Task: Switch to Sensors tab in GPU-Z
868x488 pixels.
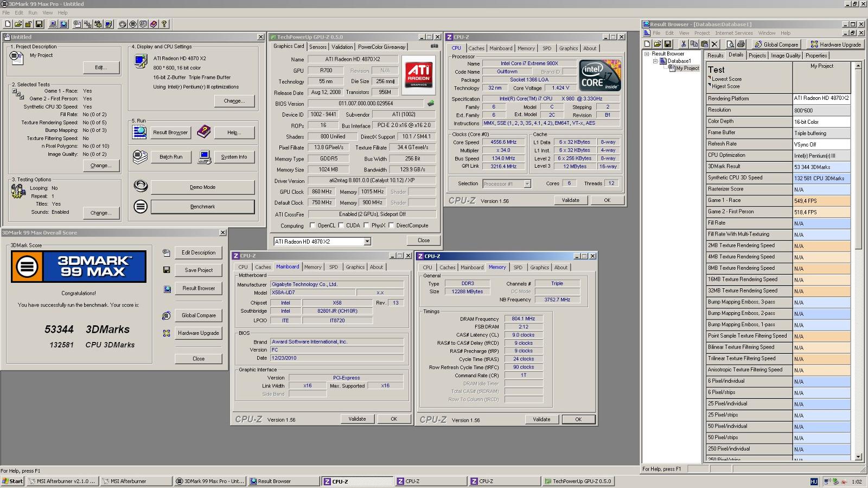Action: (318, 47)
